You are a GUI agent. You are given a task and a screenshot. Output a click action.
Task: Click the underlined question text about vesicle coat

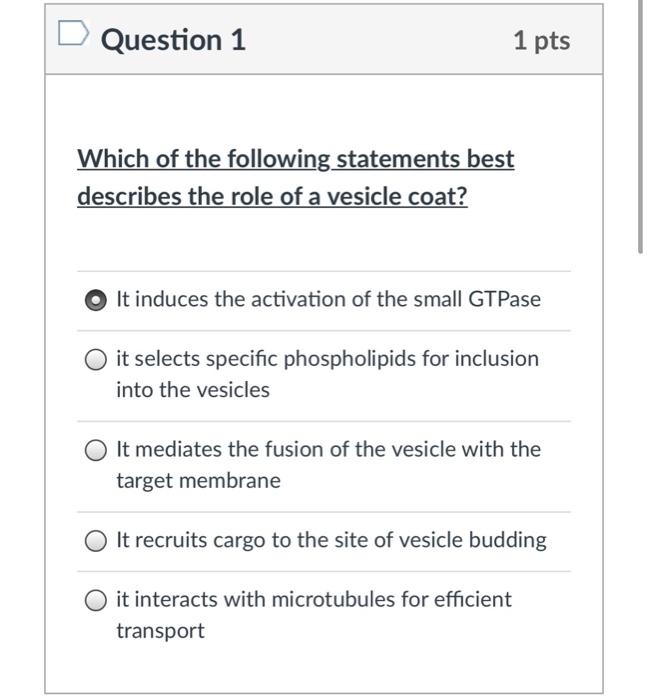point(295,178)
